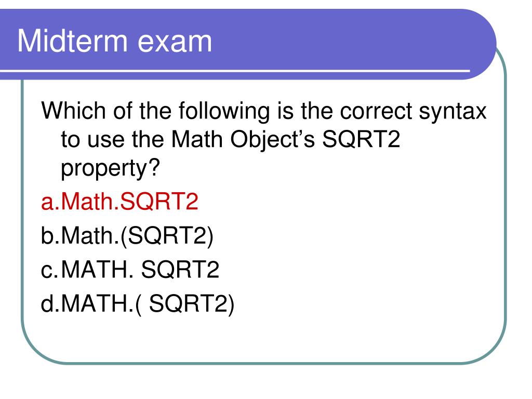Click the word "Midterm" in the header

(x=72, y=41)
